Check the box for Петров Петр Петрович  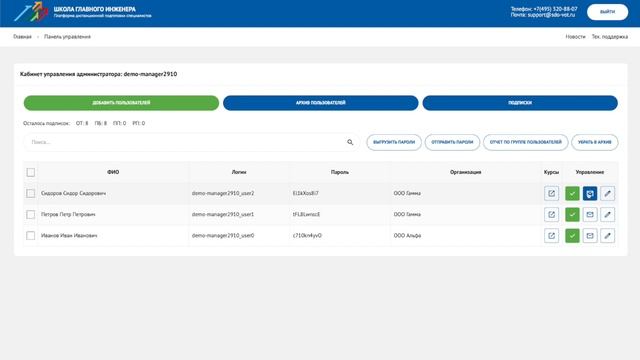tap(31, 214)
